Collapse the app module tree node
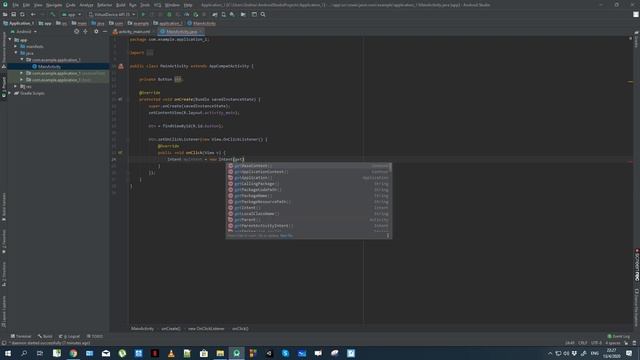Viewport: 640px width, 360px height. 10,40
